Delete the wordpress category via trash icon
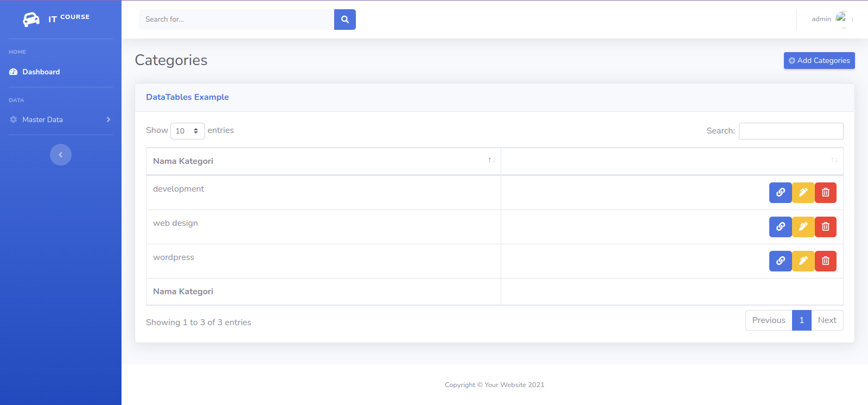 (825, 261)
